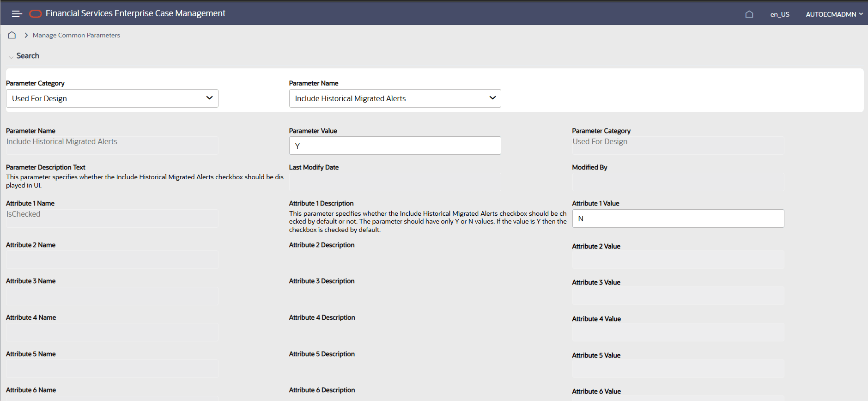
Task: Open the hamburger navigation menu
Action: click(x=17, y=14)
